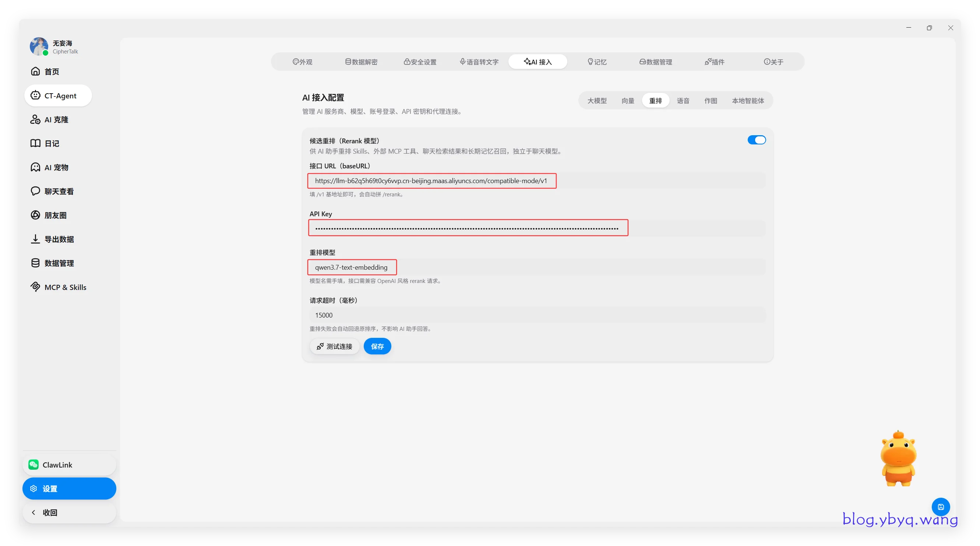Click the blue 保存 button
The image size is (980, 546).
point(377,346)
